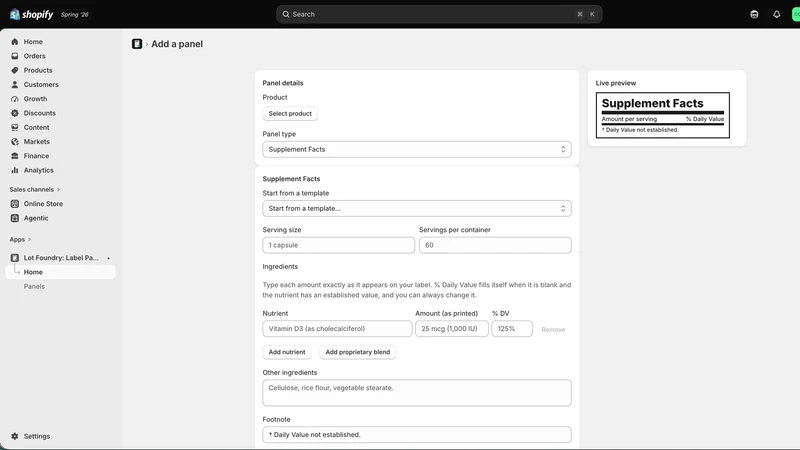Click the pin dot next to Lot Foundry

pyautogui.click(x=108, y=258)
